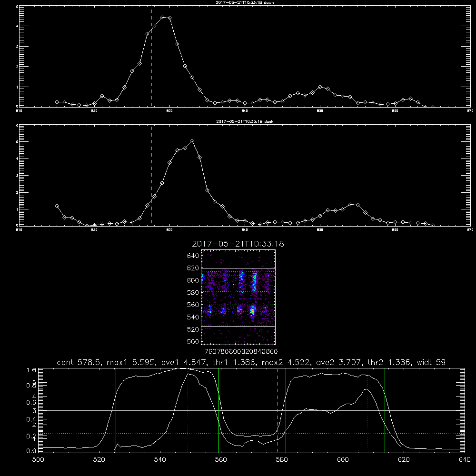The height and width of the screenshot is (476, 476).
Task: Click the solid green line near 525 in bottom plot
Action: 116,410
